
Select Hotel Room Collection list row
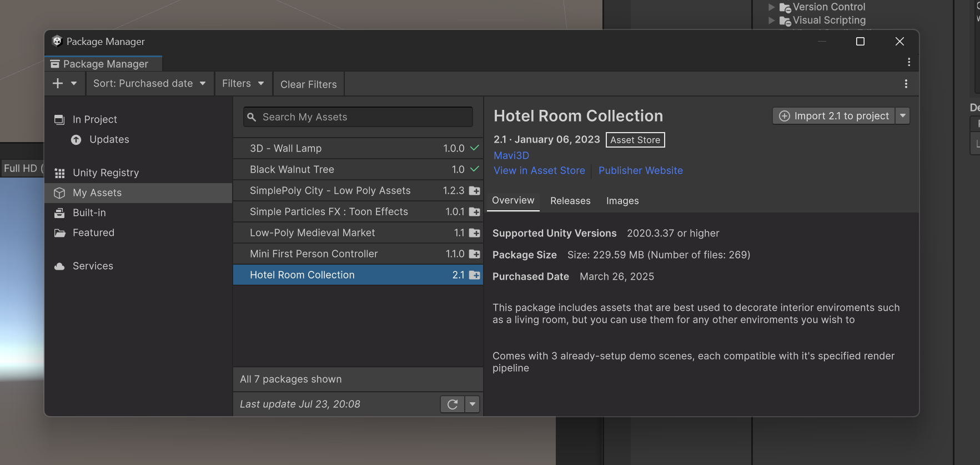pos(358,275)
